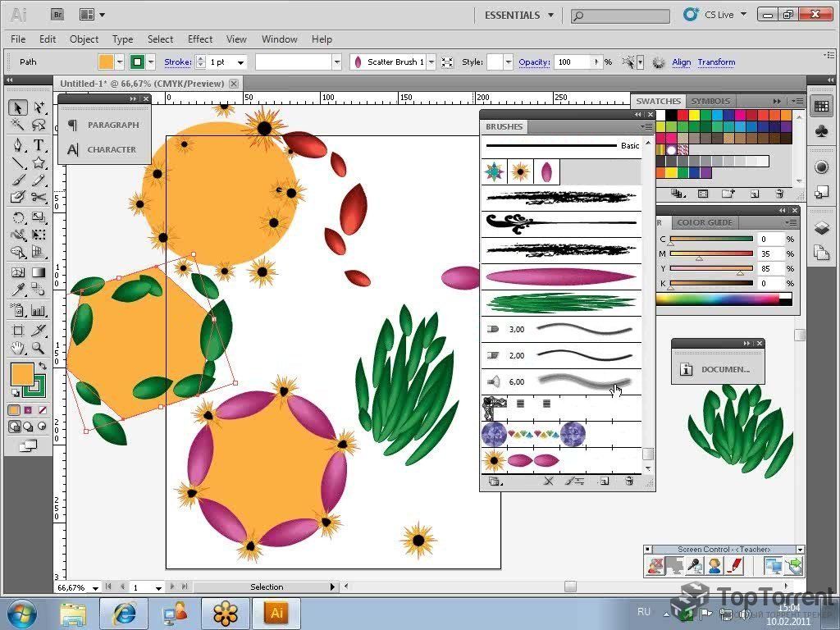Open the Window menu
Image resolution: width=840 pixels, height=630 pixels.
(x=279, y=39)
